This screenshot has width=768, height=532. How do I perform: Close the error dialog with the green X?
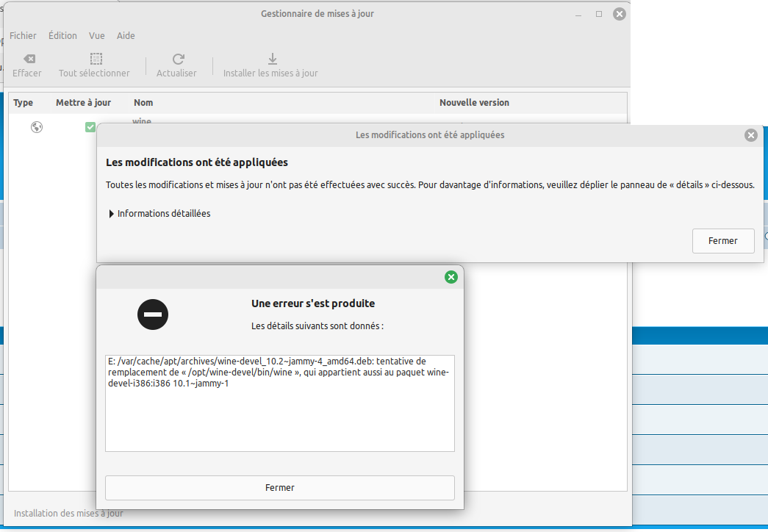pyautogui.click(x=451, y=277)
